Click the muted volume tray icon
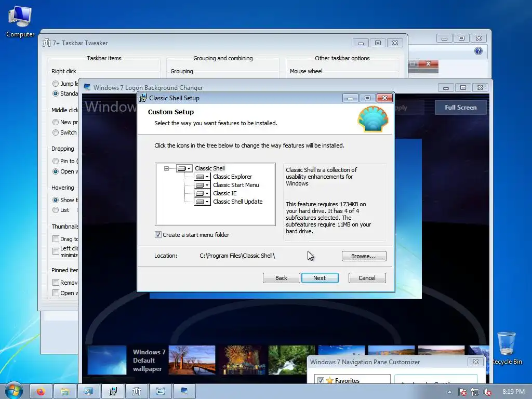532x399 pixels. click(x=487, y=392)
